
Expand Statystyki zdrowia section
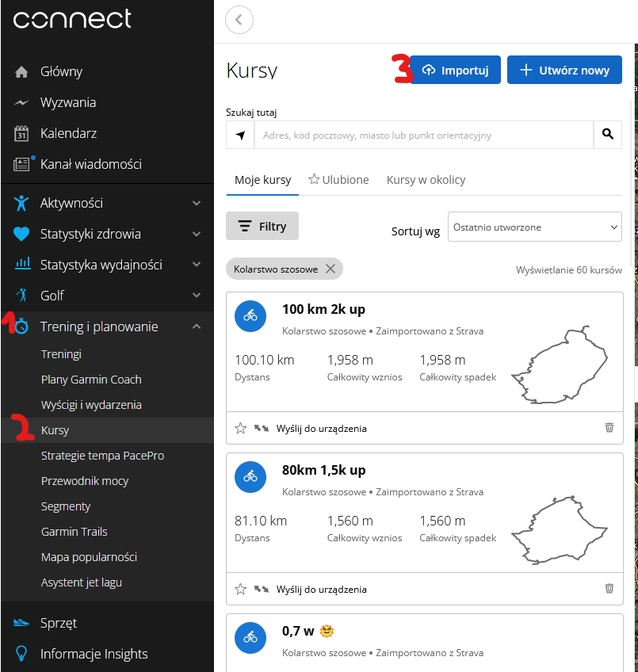click(197, 234)
